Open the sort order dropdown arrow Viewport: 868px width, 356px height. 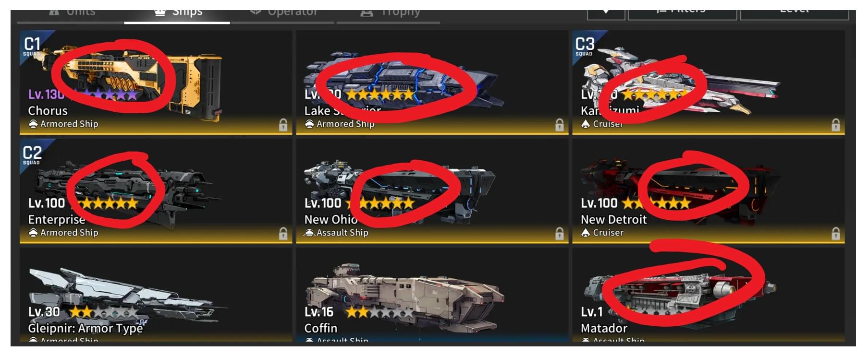click(x=606, y=14)
